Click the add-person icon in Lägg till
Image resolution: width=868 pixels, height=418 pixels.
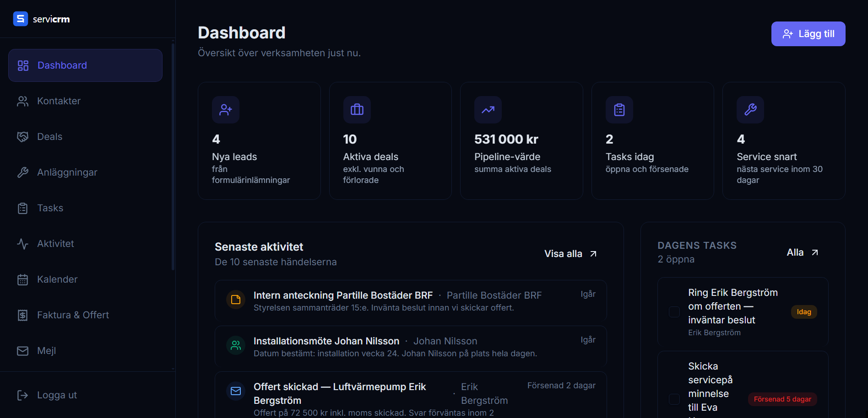(787, 34)
